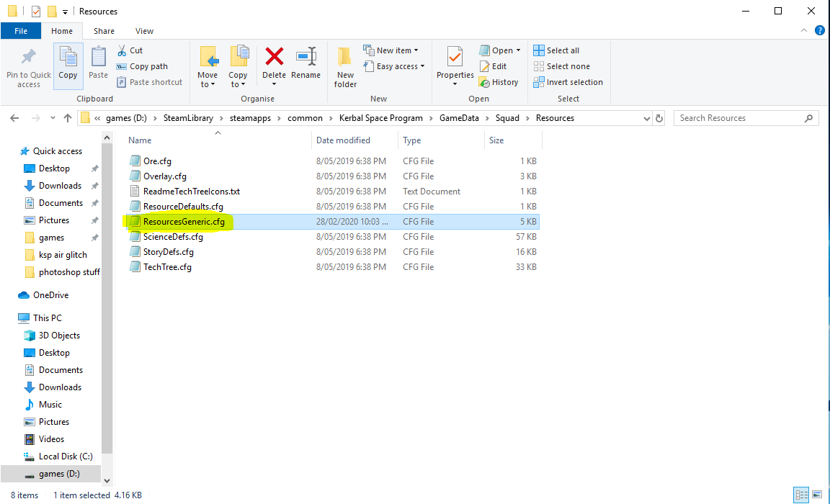Click Paste shortcut in Clipboard group
This screenshot has width=830, height=504.
(149, 82)
